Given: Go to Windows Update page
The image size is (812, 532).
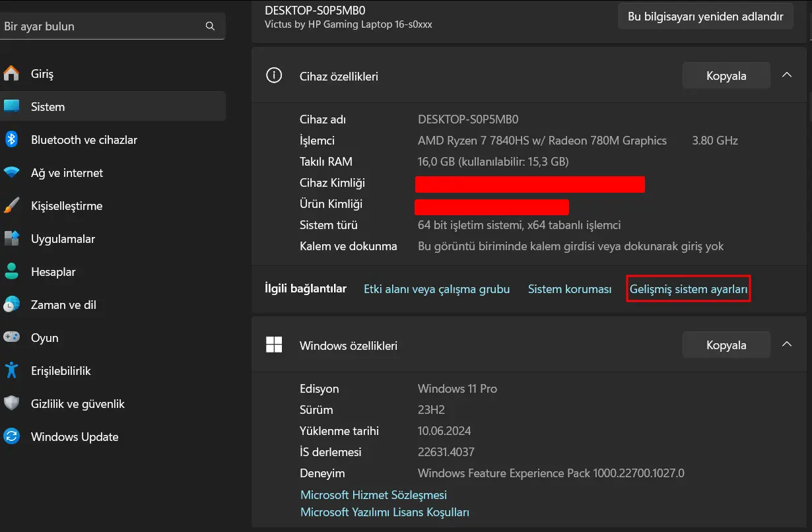Looking at the screenshot, I should point(113,436).
